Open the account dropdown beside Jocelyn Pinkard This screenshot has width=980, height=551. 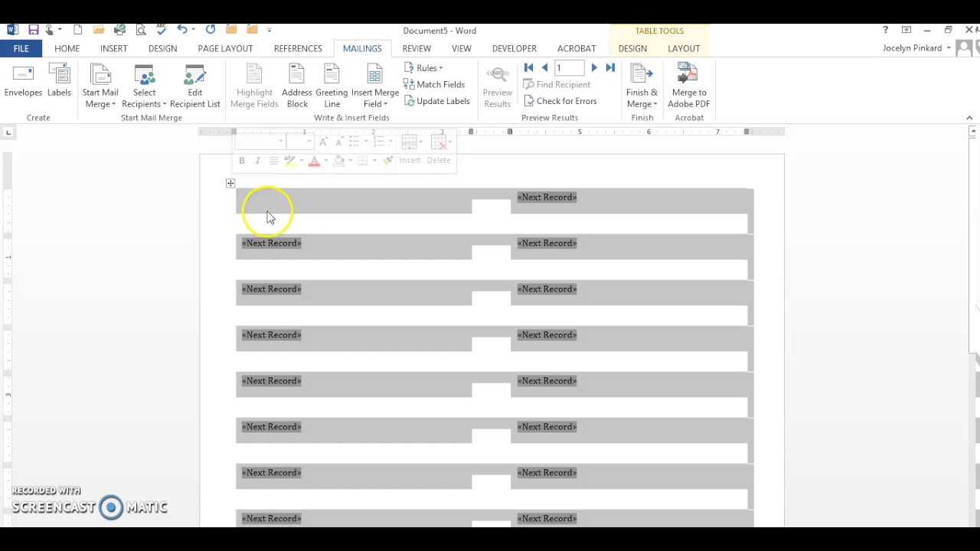click(949, 48)
